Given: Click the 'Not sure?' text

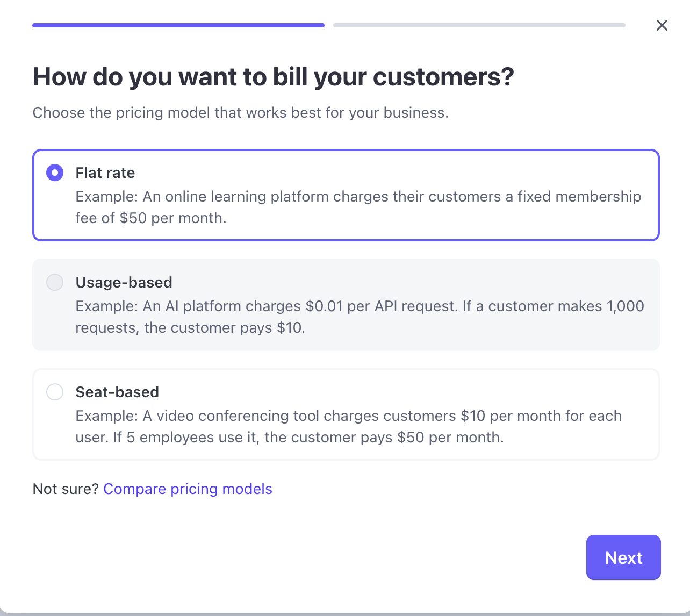Looking at the screenshot, I should [66, 489].
